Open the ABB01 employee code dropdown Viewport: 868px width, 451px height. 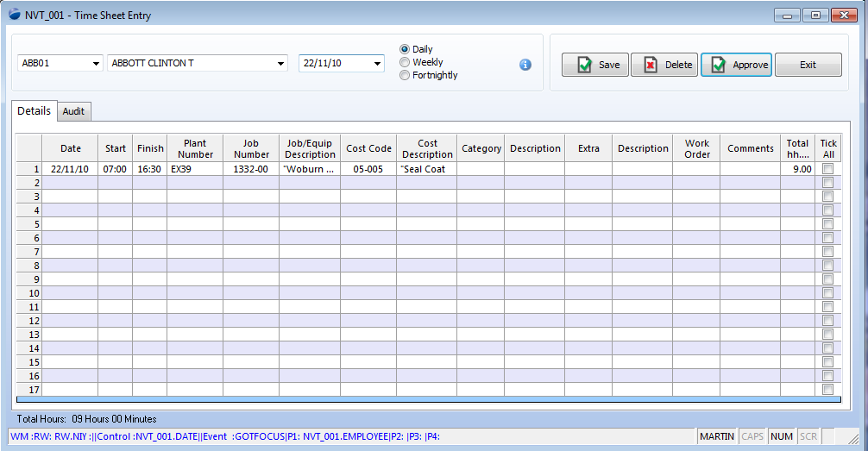96,64
